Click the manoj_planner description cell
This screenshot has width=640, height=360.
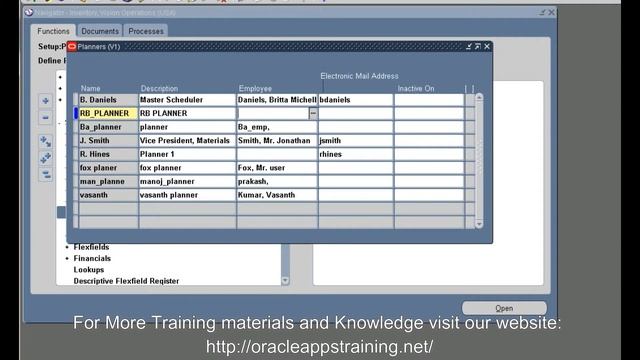[x=187, y=181]
